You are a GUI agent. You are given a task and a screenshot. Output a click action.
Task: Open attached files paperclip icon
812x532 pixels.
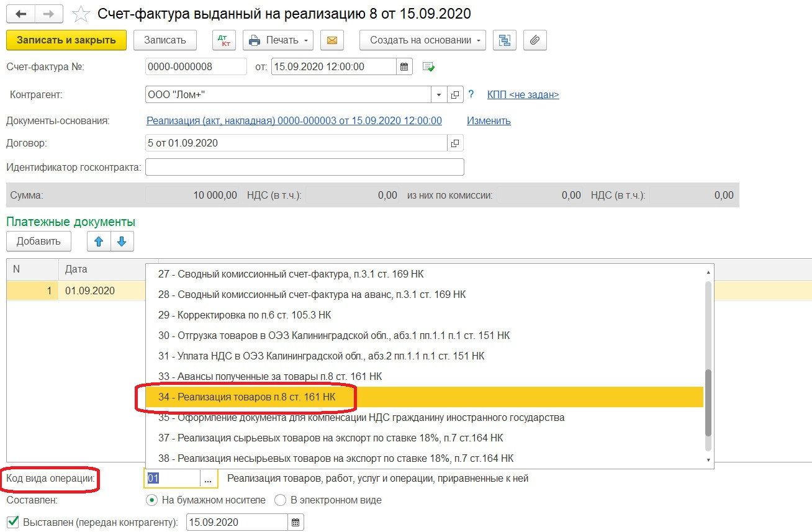pyautogui.click(x=535, y=40)
